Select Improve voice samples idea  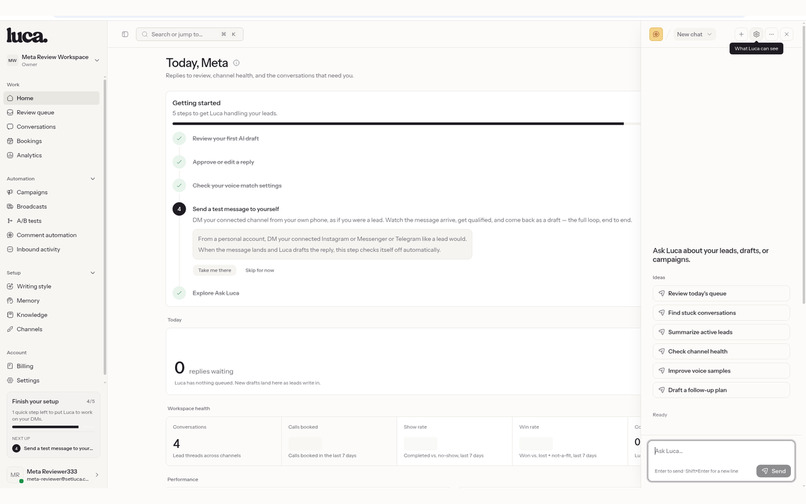pos(721,371)
